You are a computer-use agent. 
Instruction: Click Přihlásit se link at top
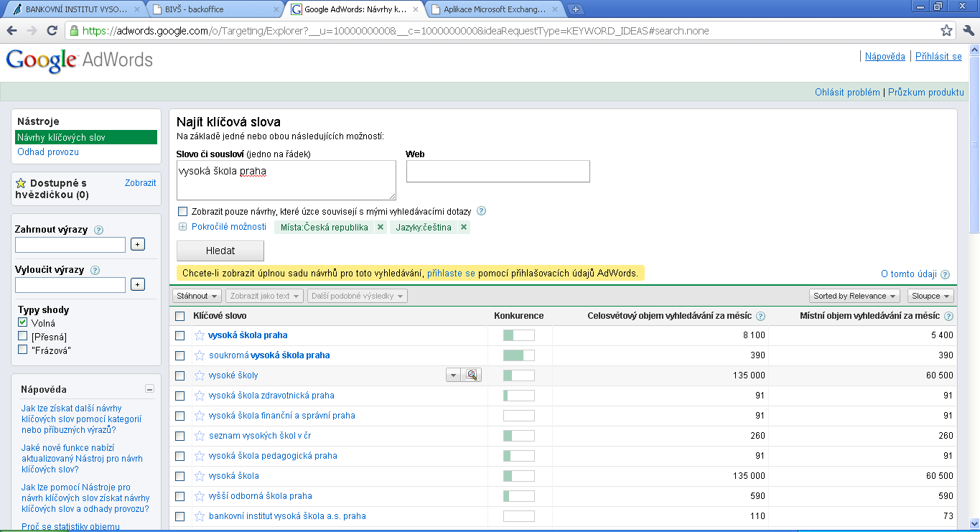pos(938,57)
